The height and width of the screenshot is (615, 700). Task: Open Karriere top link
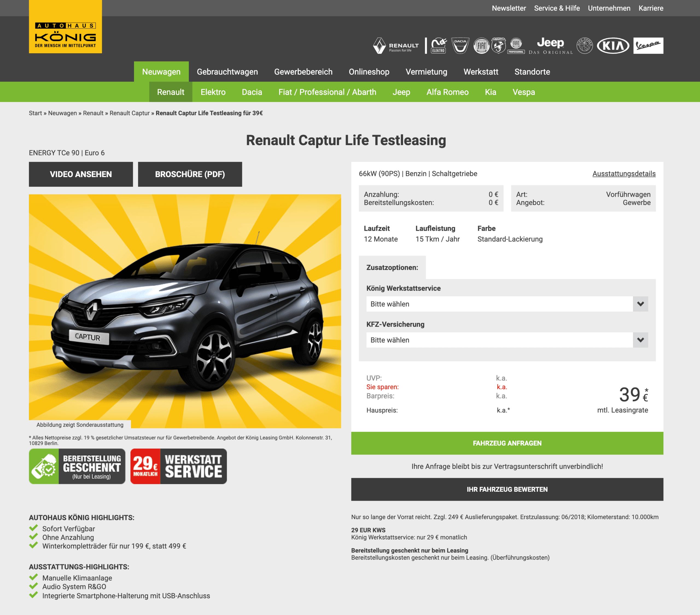coord(651,8)
